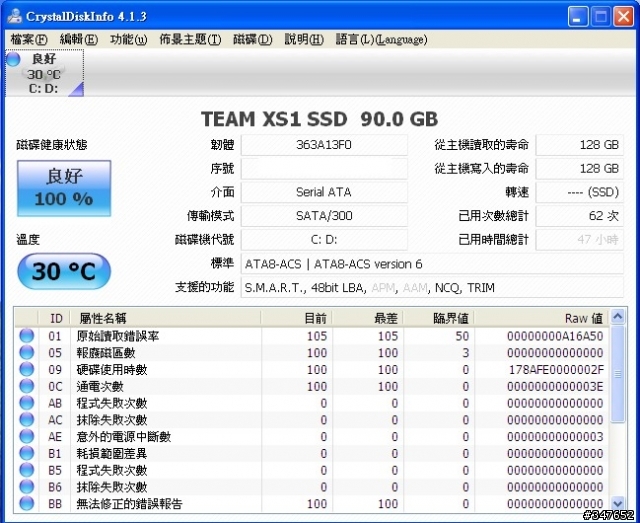Select the 無法修正的錯誤報告 attribute row
The height and width of the screenshot is (523, 640).
312,503
